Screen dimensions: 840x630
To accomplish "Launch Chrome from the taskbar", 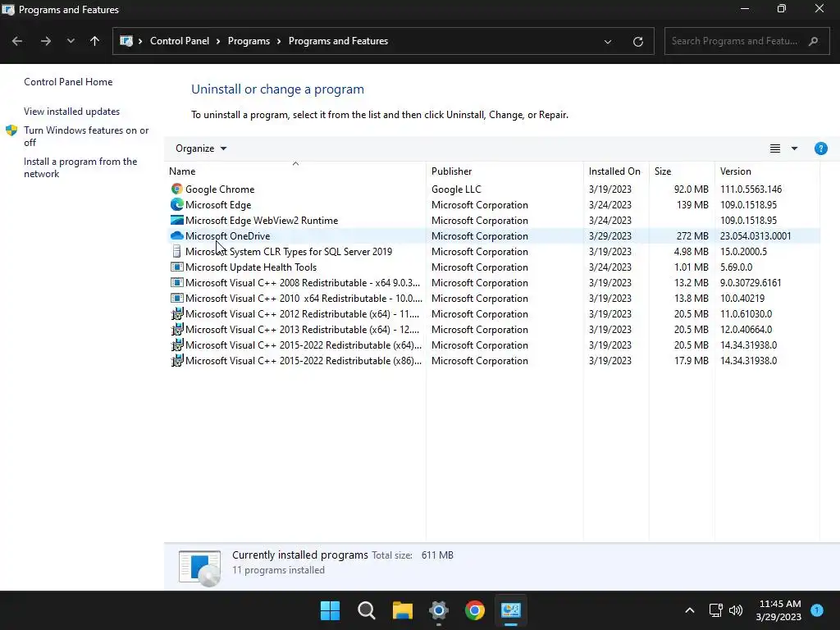I will (x=475, y=610).
